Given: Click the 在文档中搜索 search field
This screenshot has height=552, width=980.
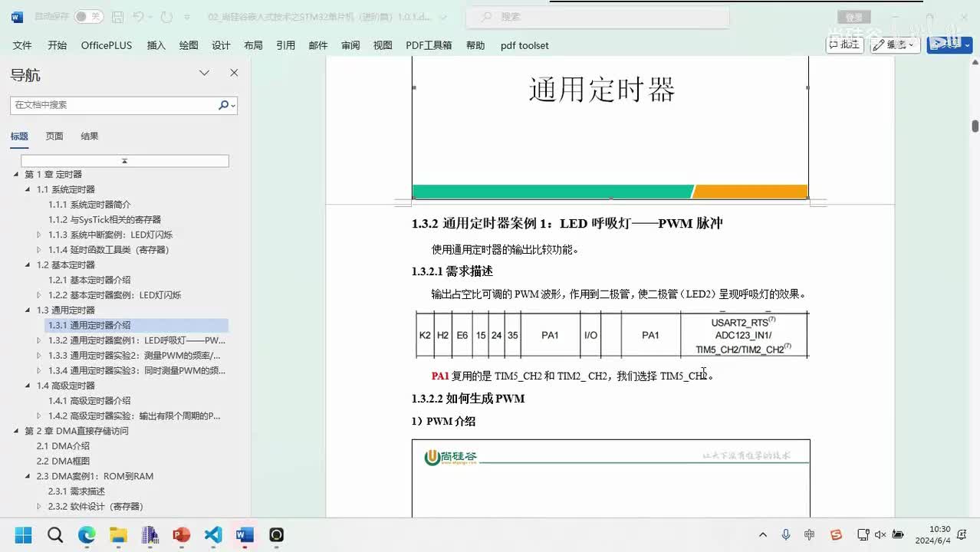Looking at the screenshot, I should (113, 105).
